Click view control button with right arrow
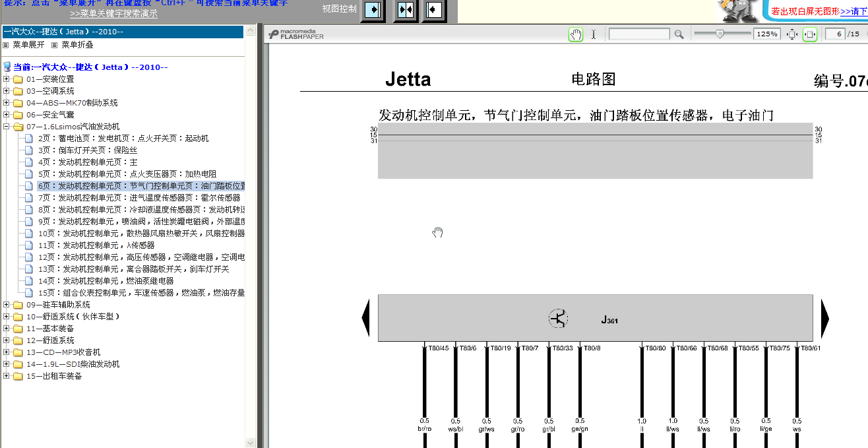Screen dimensions: 868x448 tap(374, 11)
